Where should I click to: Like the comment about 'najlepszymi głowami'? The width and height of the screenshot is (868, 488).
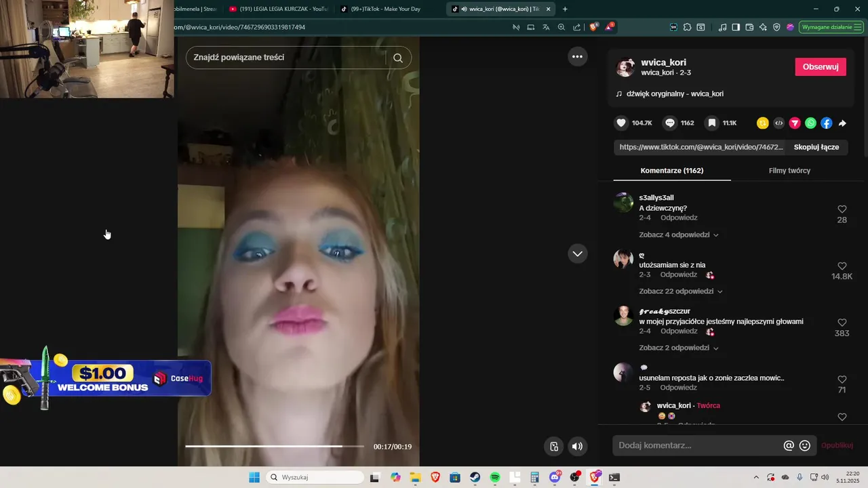tap(842, 323)
